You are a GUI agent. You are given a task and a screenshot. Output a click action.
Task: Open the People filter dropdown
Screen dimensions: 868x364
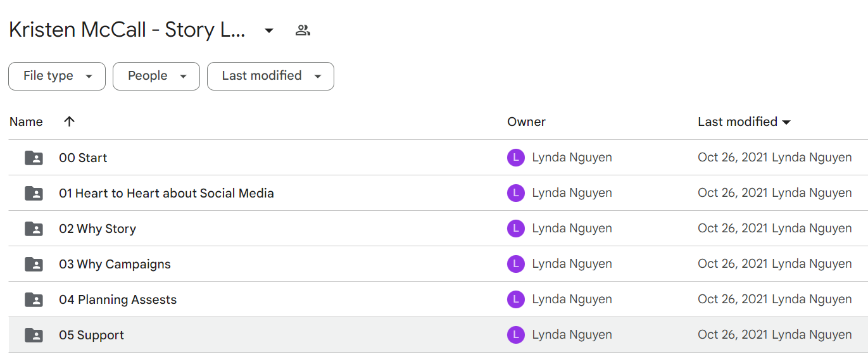pyautogui.click(x=156, y=76)
